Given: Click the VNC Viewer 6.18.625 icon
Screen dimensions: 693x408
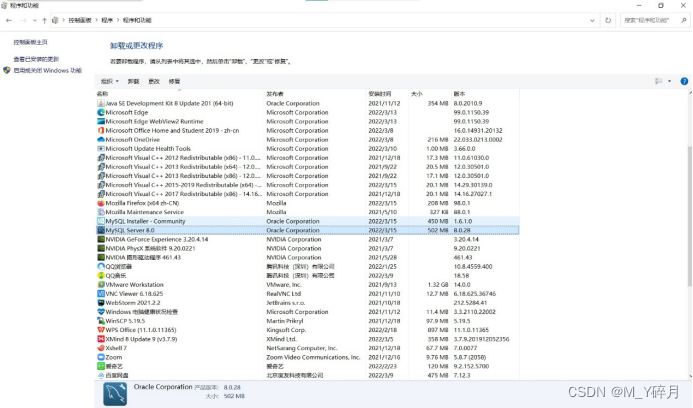Looking at the screenshot, I should (101, 294).
